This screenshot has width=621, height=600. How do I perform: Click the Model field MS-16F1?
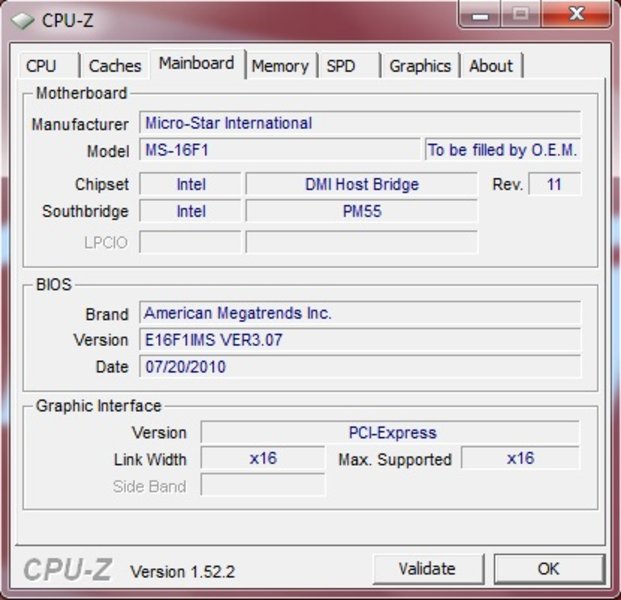(280, 150)
